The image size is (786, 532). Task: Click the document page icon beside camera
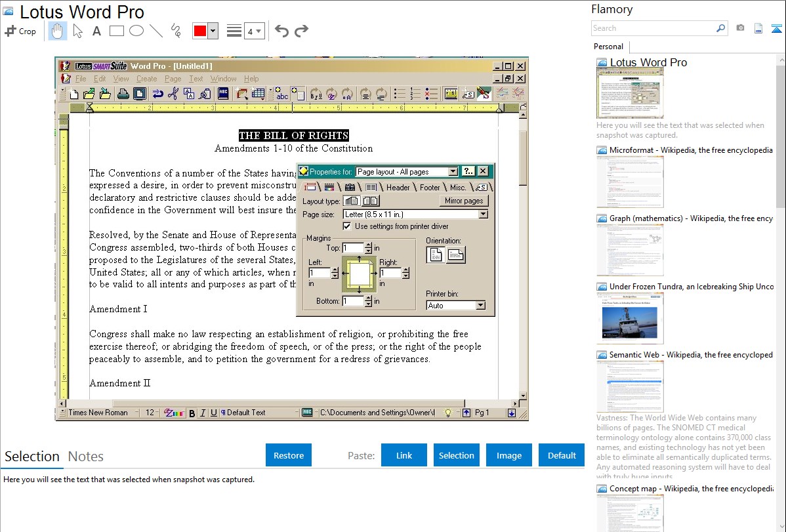pos(758,28)
